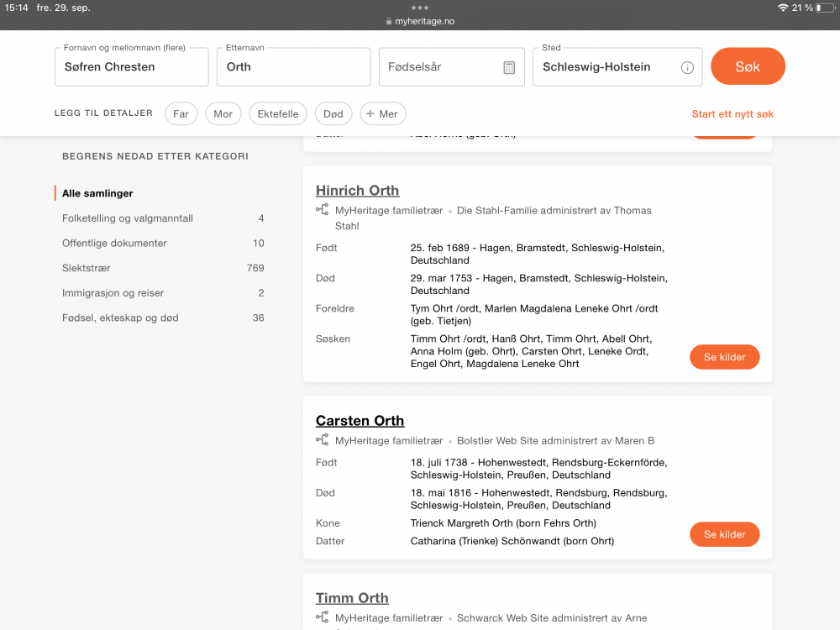Viewport: 840px width, 630px height.
Task: Add the Ektefelle detail filter
Action: pyautogui.click(x=278, y=114)
